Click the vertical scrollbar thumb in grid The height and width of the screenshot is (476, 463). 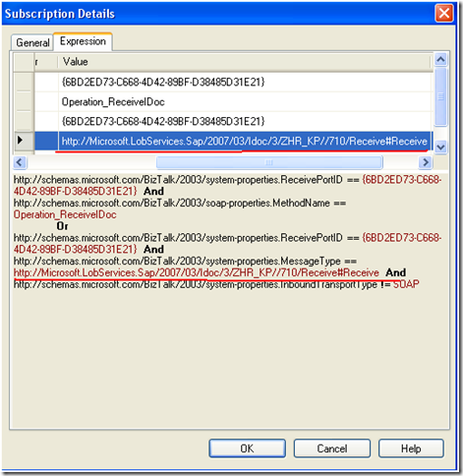tap(440, 96)
